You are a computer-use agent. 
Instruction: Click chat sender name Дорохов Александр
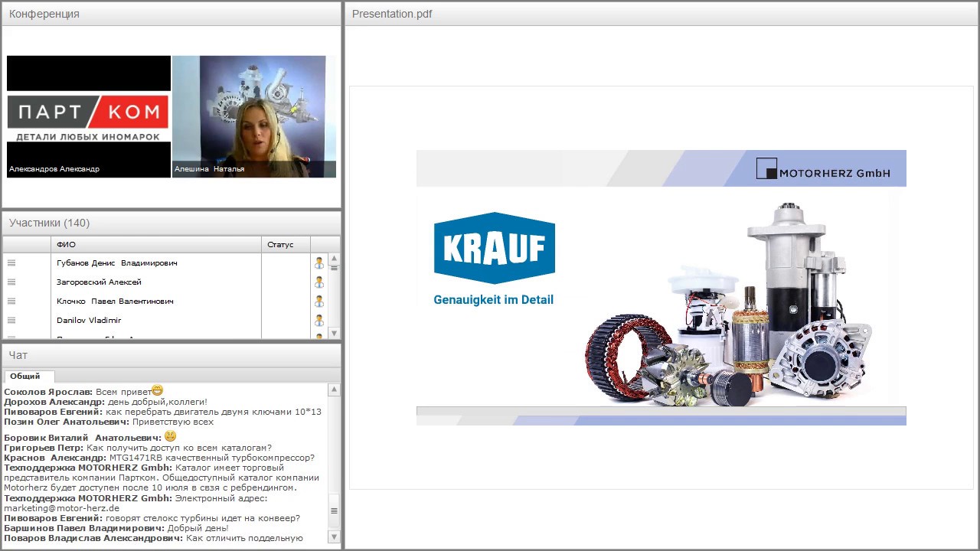point(54,402)
